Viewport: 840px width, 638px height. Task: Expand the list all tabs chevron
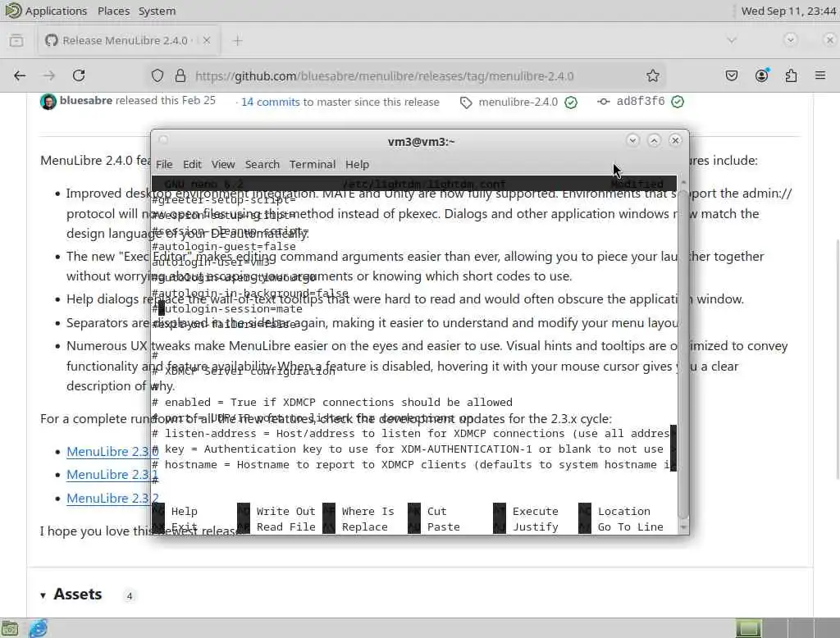732,40
